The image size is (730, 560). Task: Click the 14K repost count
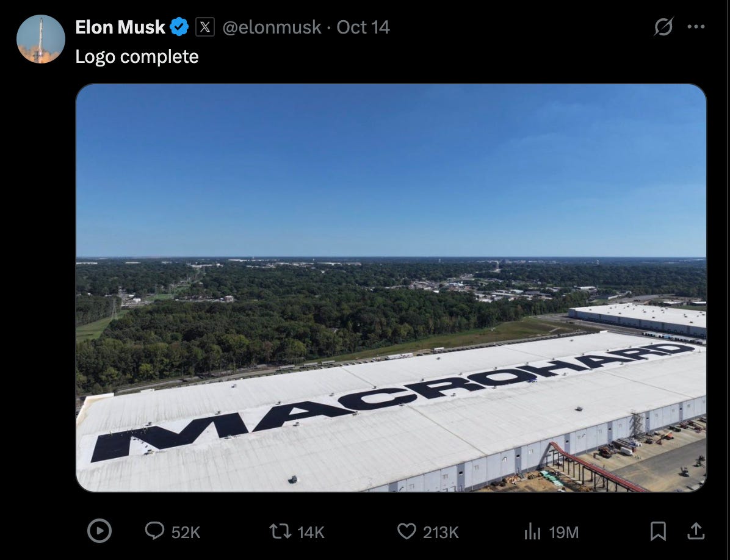311,533
